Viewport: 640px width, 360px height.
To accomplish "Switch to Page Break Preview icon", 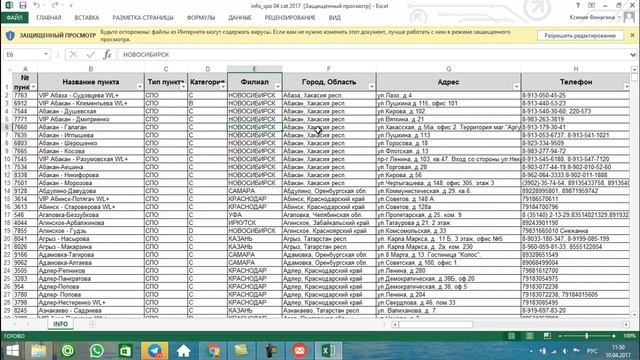I will (547, 336).
